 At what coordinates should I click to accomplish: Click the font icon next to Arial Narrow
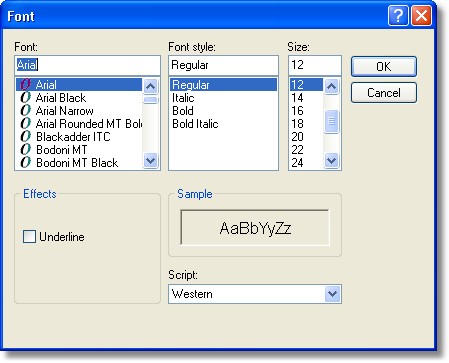click(25, 111)
